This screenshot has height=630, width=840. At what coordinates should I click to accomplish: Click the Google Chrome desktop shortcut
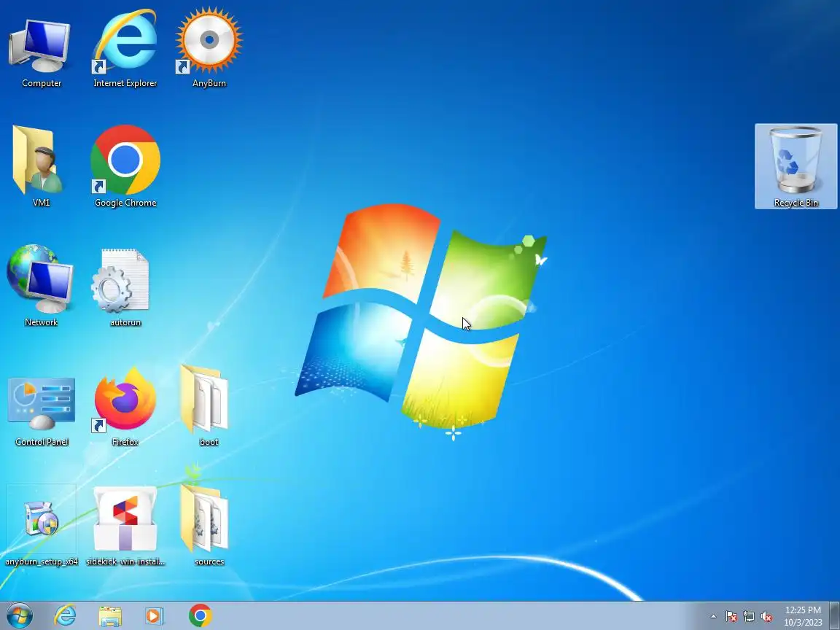coord(125,166)
